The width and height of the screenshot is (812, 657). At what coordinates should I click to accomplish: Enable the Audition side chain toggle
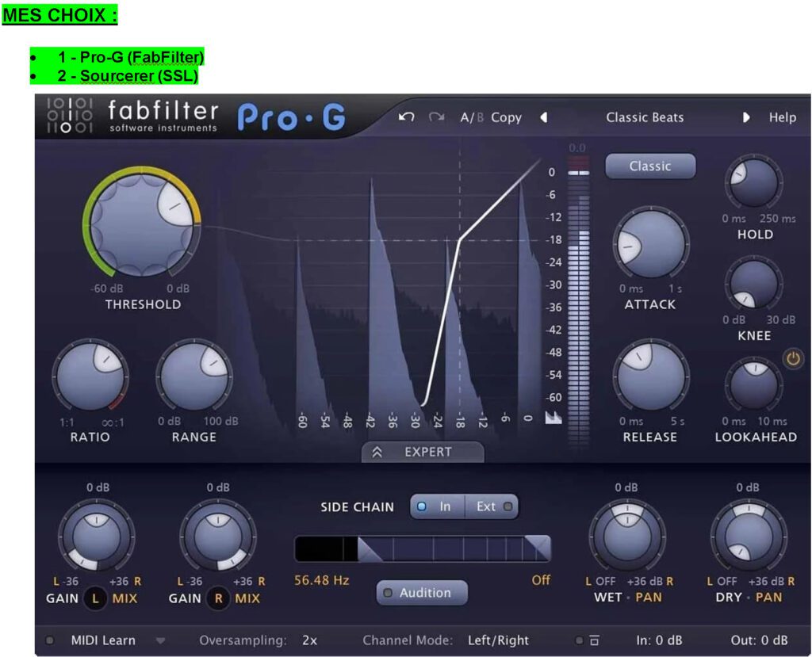422,593
